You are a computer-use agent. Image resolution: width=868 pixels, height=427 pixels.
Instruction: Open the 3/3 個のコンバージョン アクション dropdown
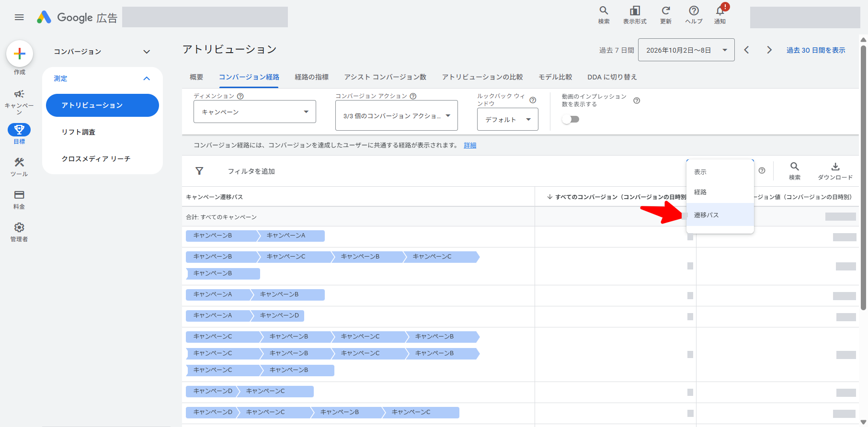click(x=397, y=115)
